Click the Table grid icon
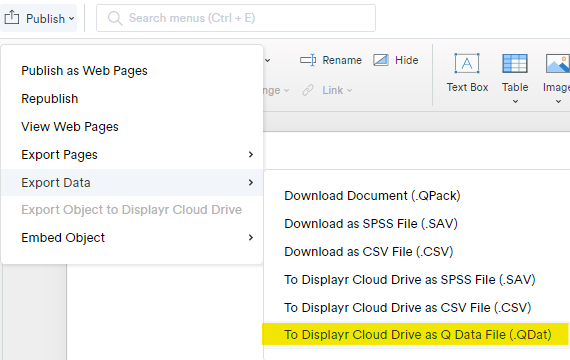 pyautogui.click(x=515, y=63)
